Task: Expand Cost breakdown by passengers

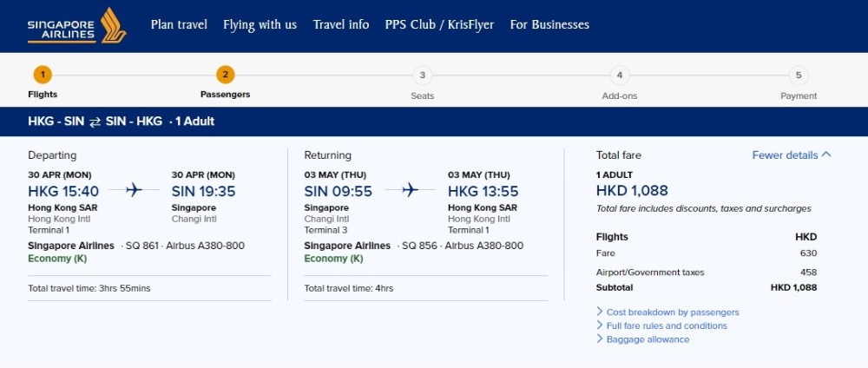Action: (x=673, y=312)
